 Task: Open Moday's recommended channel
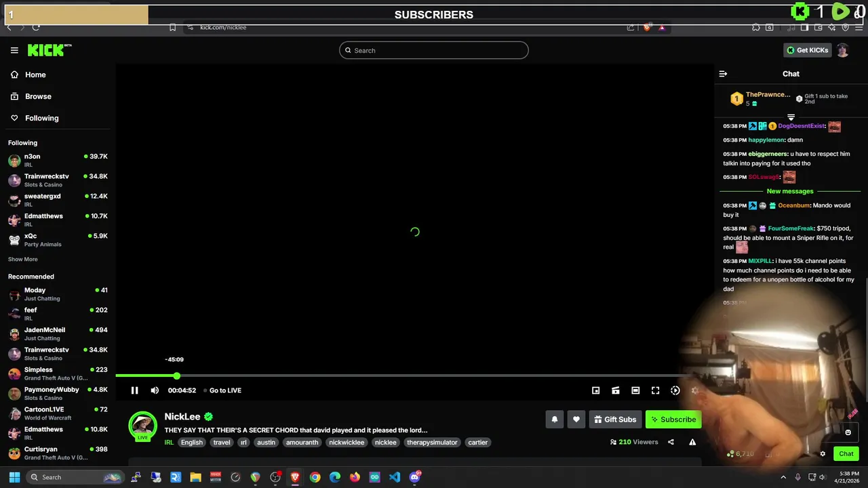(58, 294)
